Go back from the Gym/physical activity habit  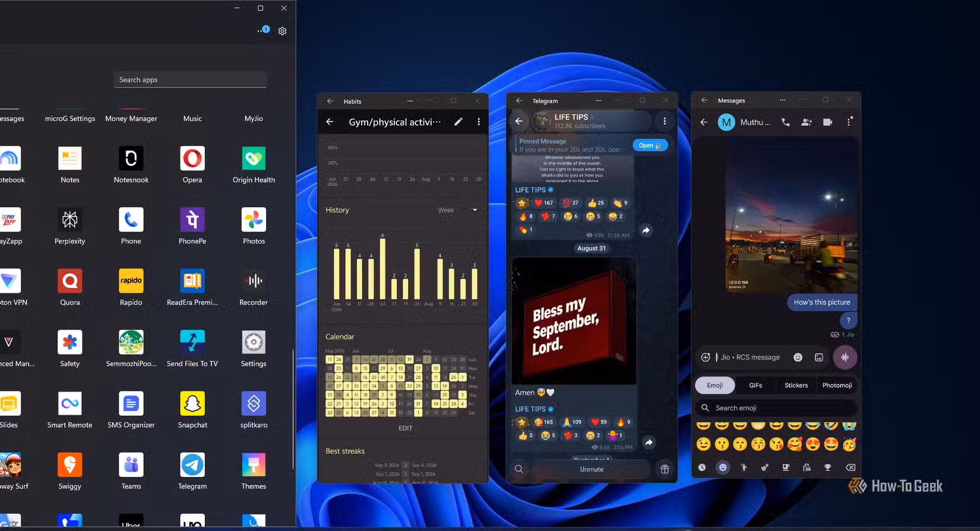click(x=330, y=122)
